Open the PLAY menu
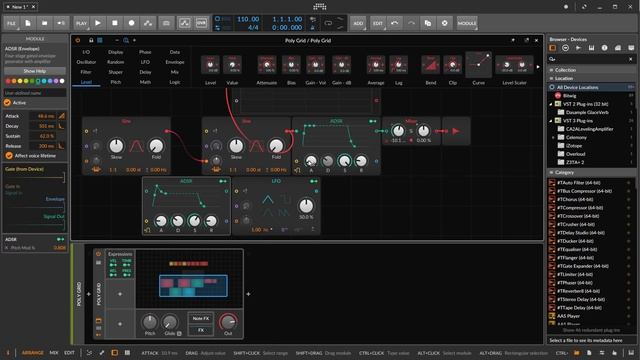640x360 pixels. 82,23
